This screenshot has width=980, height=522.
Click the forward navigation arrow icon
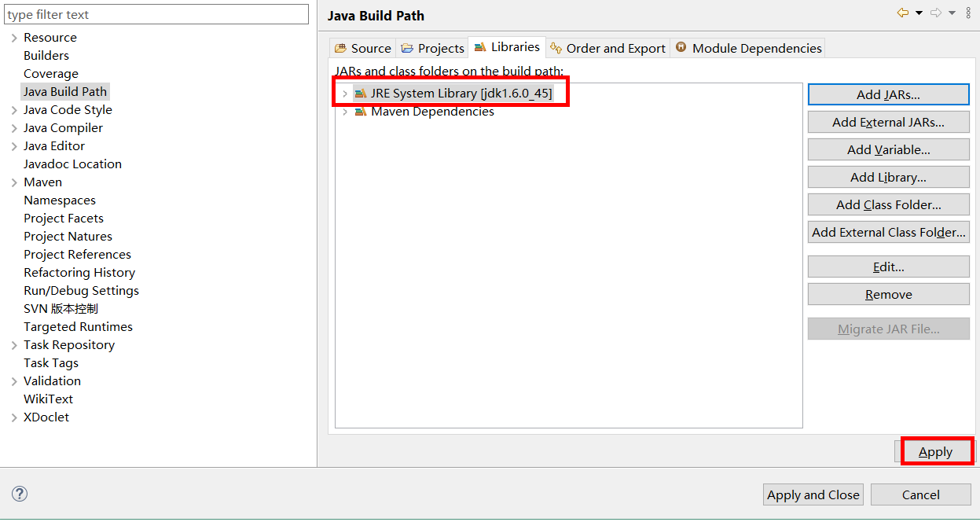[x=936, y=13]
